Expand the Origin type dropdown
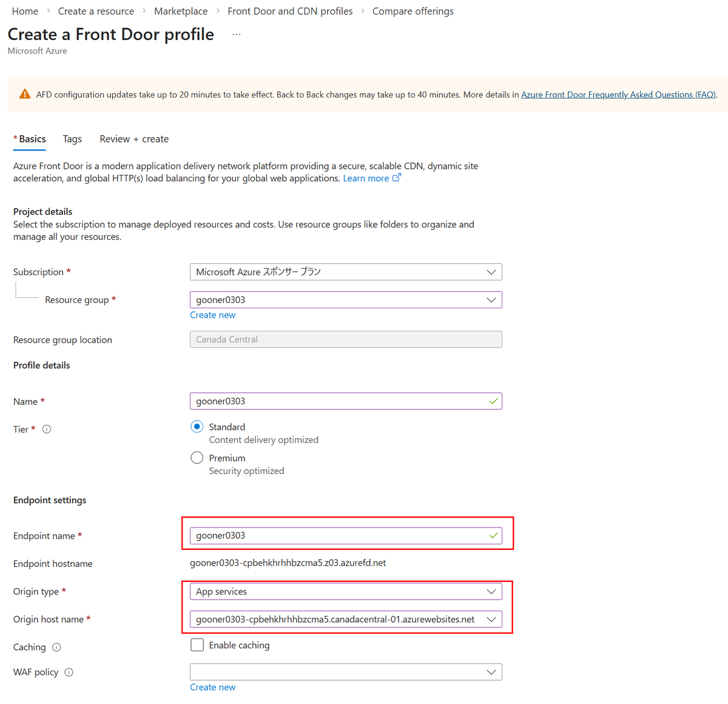This screenshot has height=704, width=728. [346, 592]
